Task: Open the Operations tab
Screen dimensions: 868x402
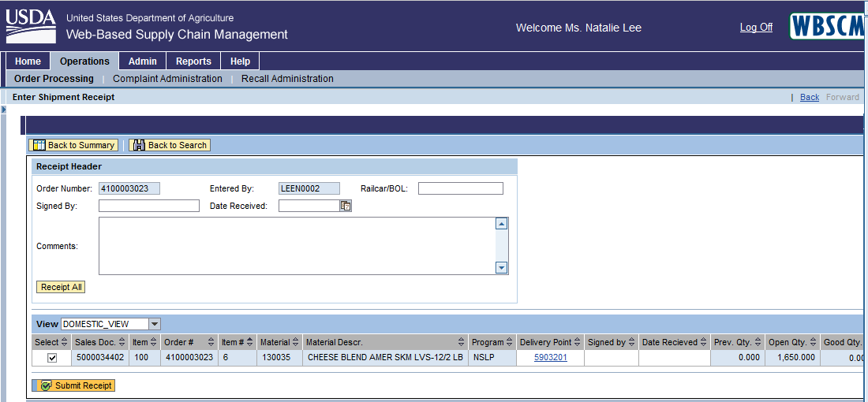Action: pos(84,61)
